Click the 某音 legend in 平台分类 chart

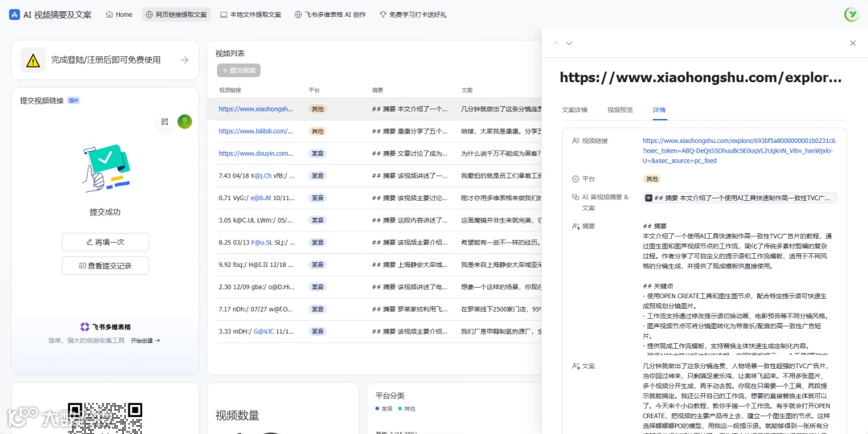tap(384, 408)
